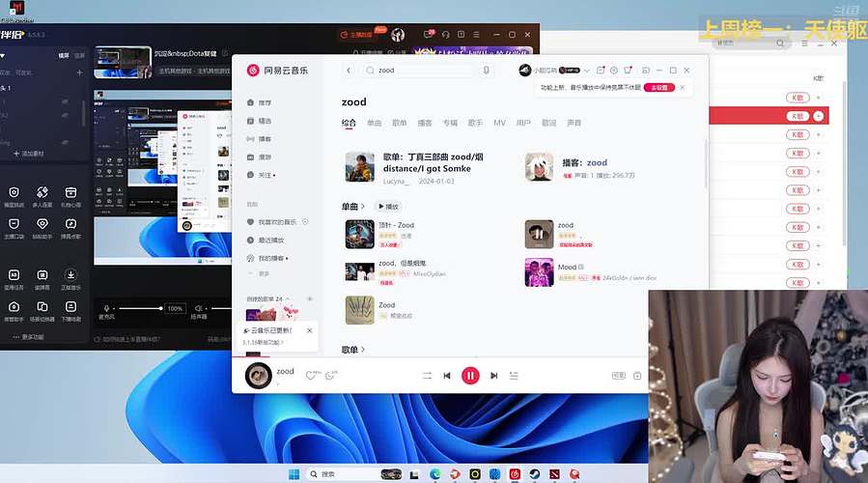The width and height of the screenshot is (868, 483).
Task: Pause playback with the red pause button
Action: 470,376
